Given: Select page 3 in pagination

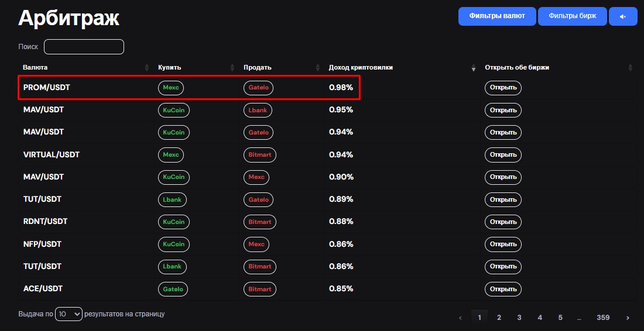Looking at the screenshot, I should (519, 318).
